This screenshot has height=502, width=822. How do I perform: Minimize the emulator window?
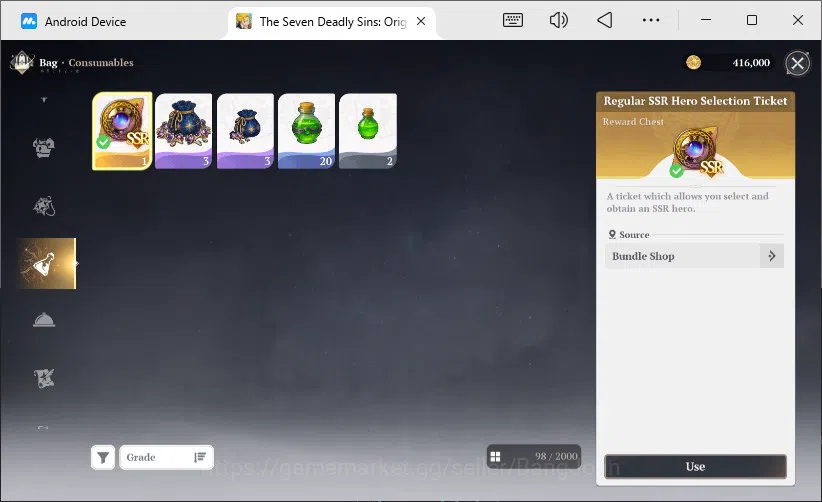706,20
